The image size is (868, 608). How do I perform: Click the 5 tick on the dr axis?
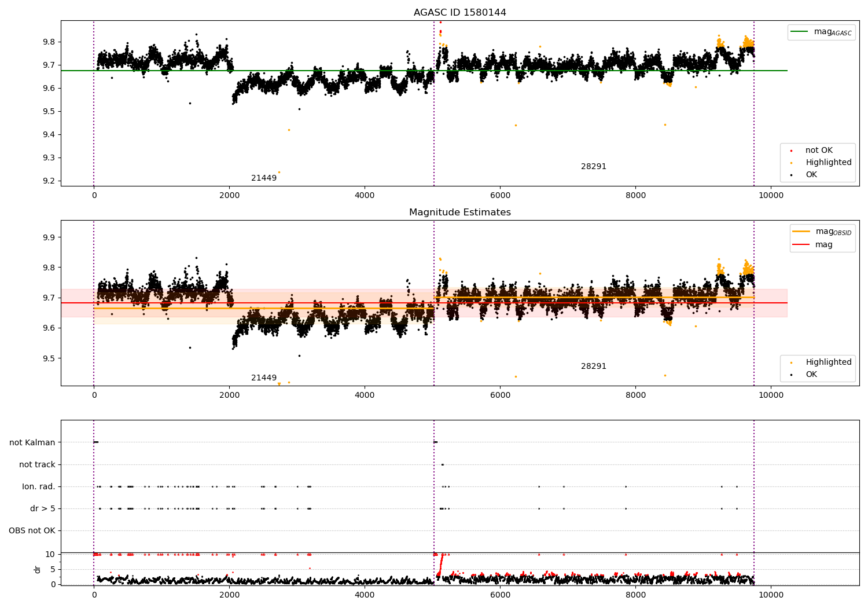point(53,570)
